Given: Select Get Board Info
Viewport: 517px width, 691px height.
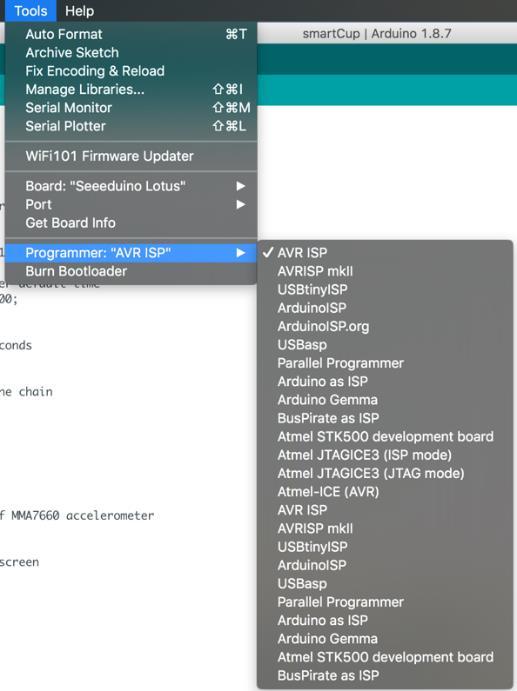Looking at the screenshot, I should 131,223.
